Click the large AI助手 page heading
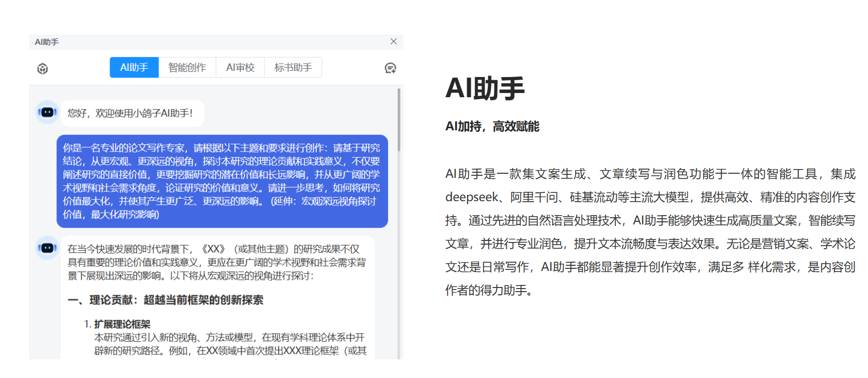The image size is (868, 378). [x=485, y=88]
